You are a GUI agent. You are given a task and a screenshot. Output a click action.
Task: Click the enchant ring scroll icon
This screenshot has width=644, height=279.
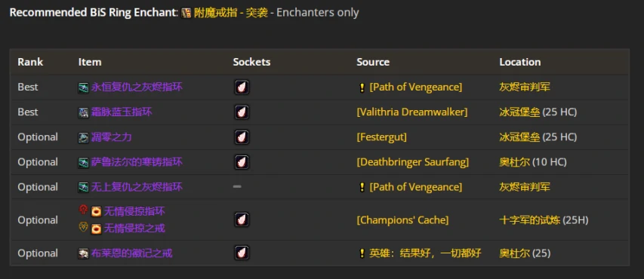(186, 13)
